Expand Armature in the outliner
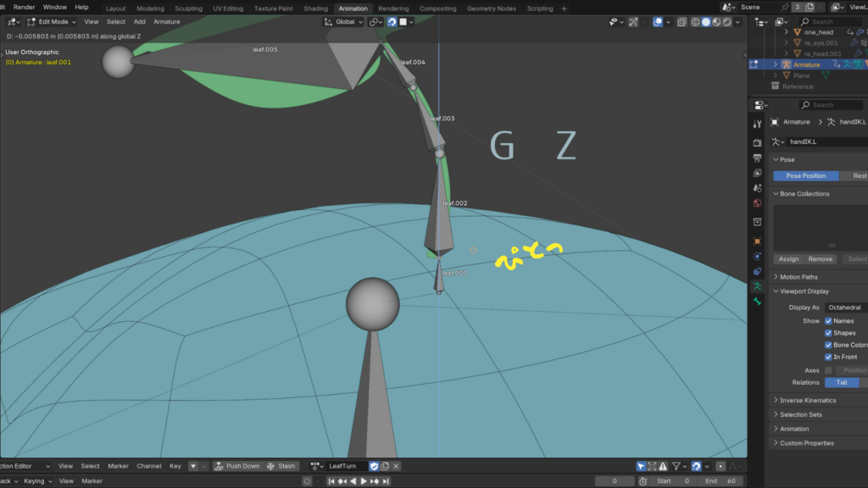The width and height of the screenshot is (868, 488). pos(775,64)
